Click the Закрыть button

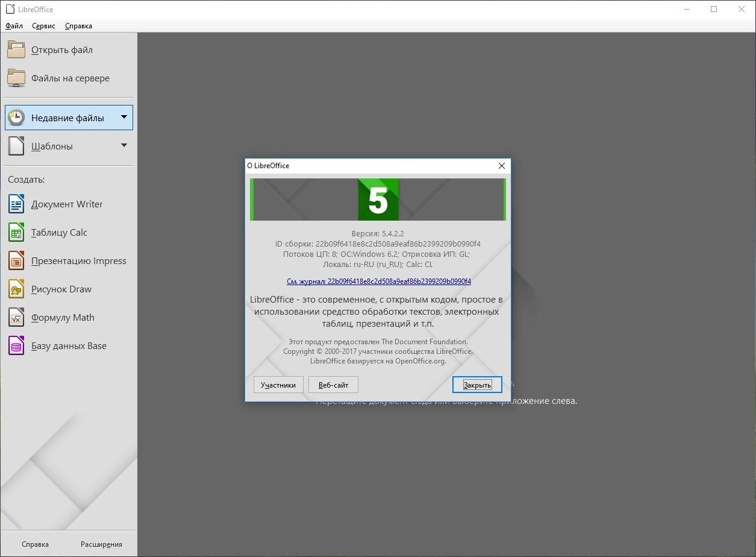click(x=477, y=385)
